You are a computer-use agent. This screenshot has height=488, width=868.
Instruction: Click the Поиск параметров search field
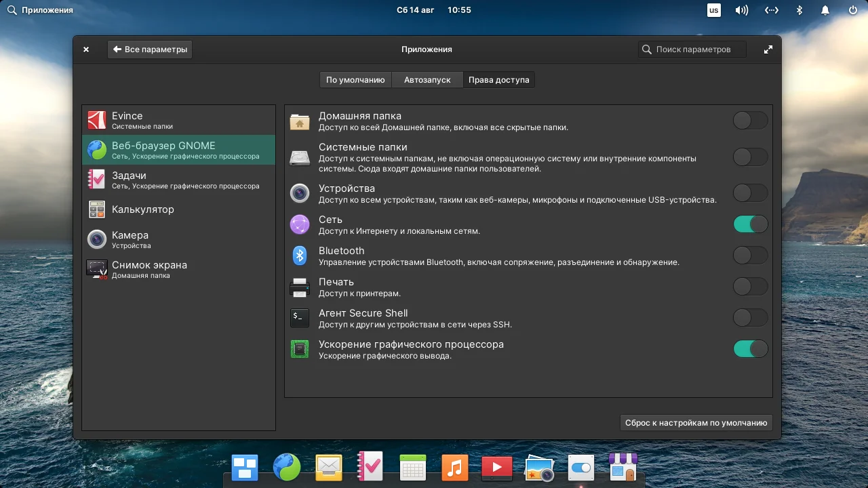pos(692,49)
